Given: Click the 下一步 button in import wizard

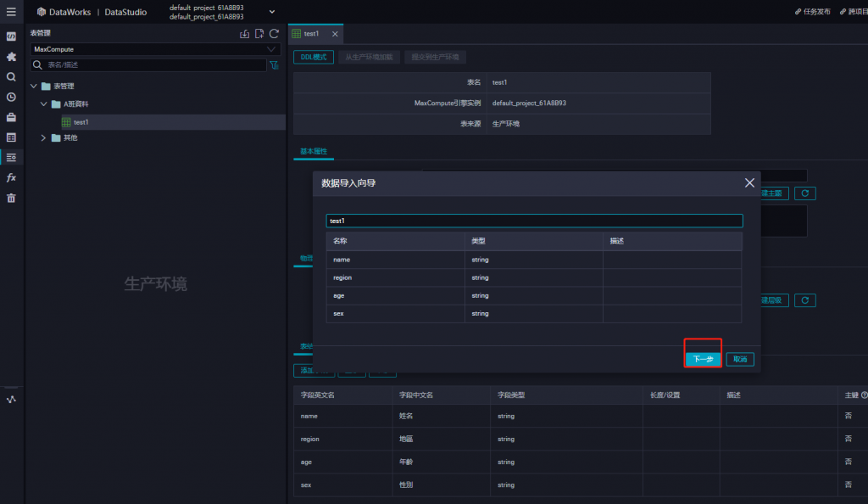Looking at the screenshot, I should (x=703, y=360).
